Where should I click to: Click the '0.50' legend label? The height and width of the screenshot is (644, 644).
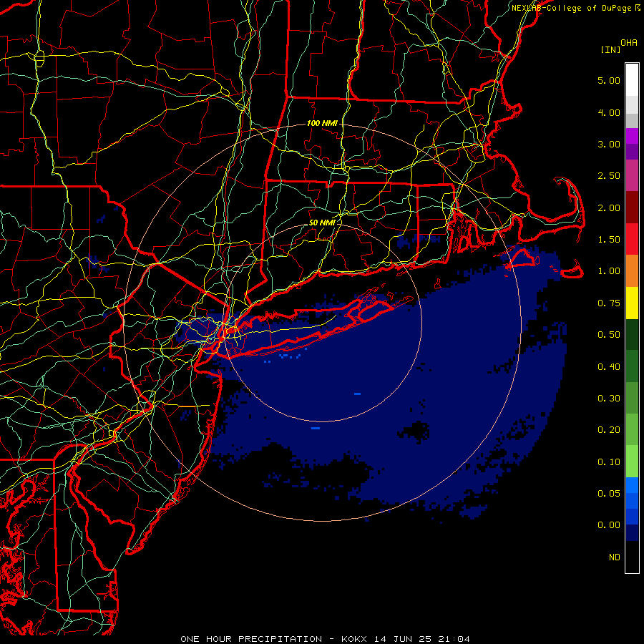pos(609,335)
